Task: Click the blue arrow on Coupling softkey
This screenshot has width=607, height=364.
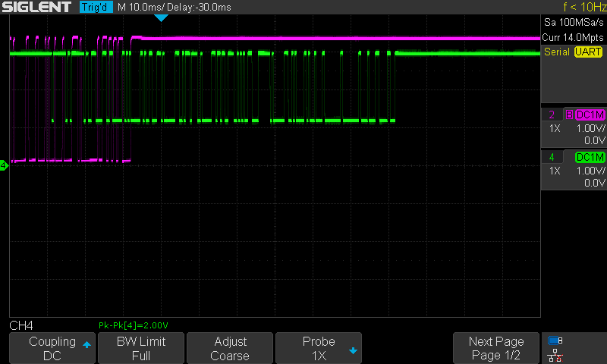Action: [x=86, y=344]
